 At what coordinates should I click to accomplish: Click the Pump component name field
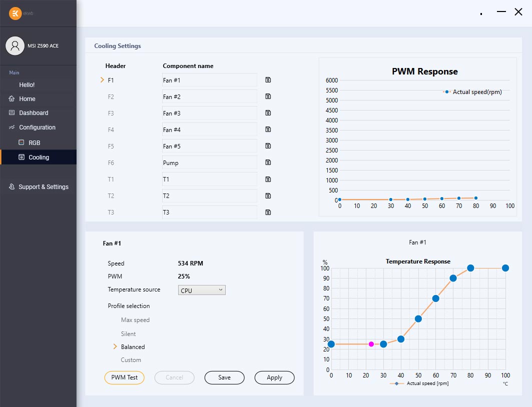coord(209,162)
